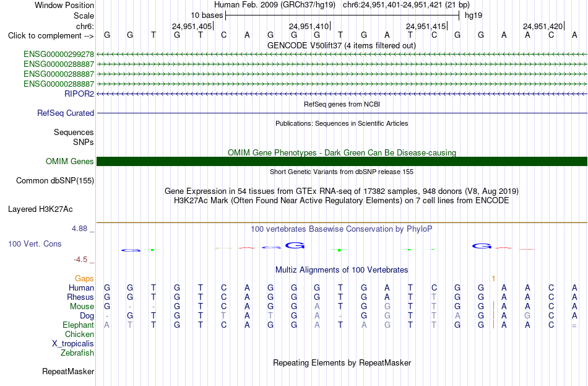Click the 24,951,415 coordinate label
Viewport: 588px width, 386px height.
(x=426, y=26)
